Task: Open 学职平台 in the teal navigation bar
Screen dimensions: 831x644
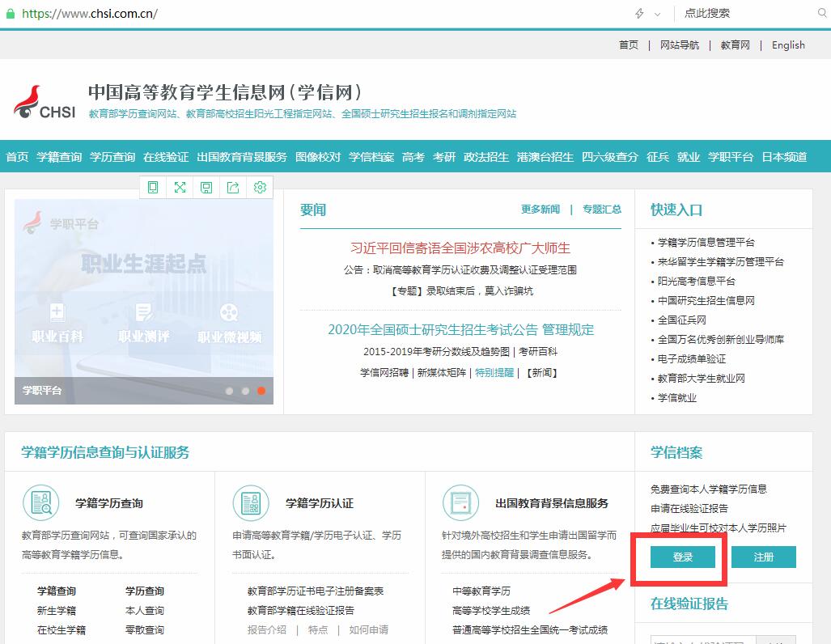Action: click(x=731, y=157)
